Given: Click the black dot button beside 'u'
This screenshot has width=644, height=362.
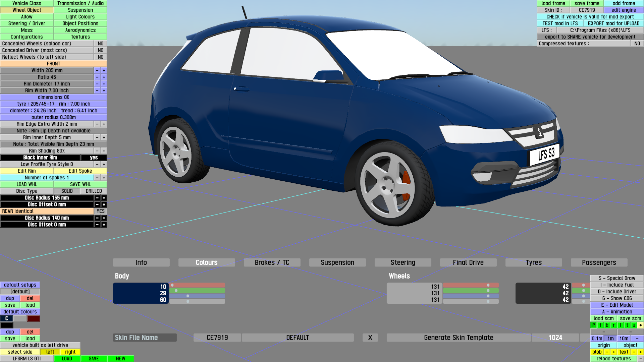Looking at the screenshot, I should 640,325.
